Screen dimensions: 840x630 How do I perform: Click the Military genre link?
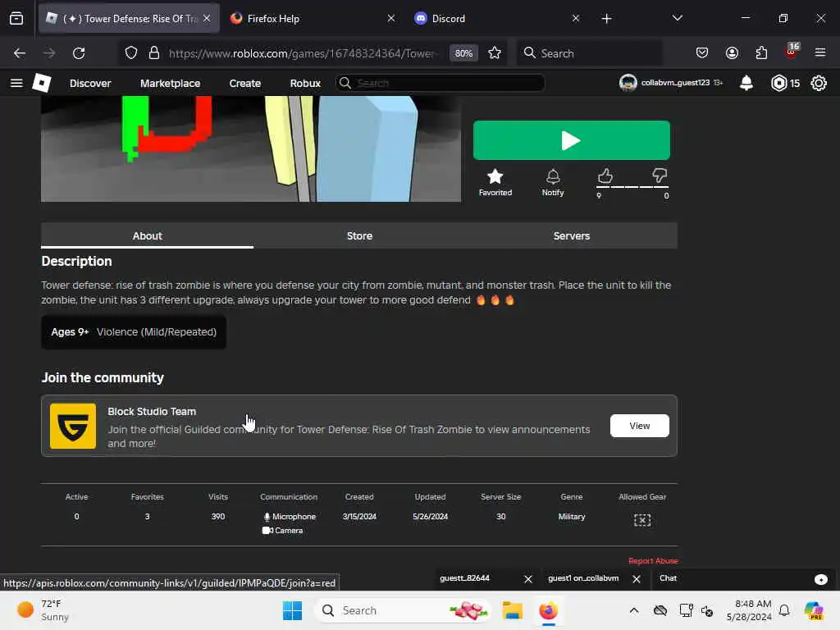coord(572,517)
